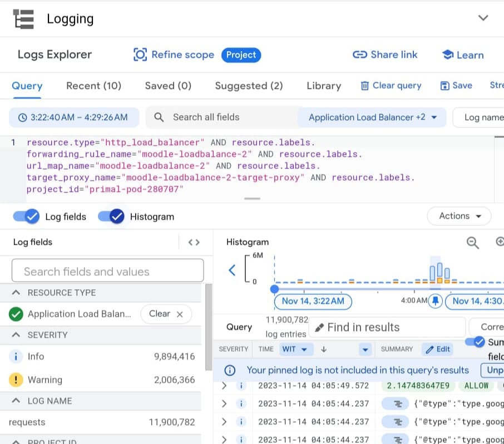The height and width of the screenshot is (444, 504).
Task: Click the Find in results field
Action: click(387, 327)
